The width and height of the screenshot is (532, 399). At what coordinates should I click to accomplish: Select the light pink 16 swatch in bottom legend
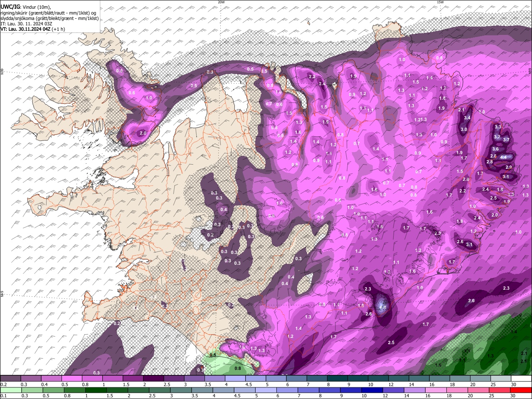point(436,390)
